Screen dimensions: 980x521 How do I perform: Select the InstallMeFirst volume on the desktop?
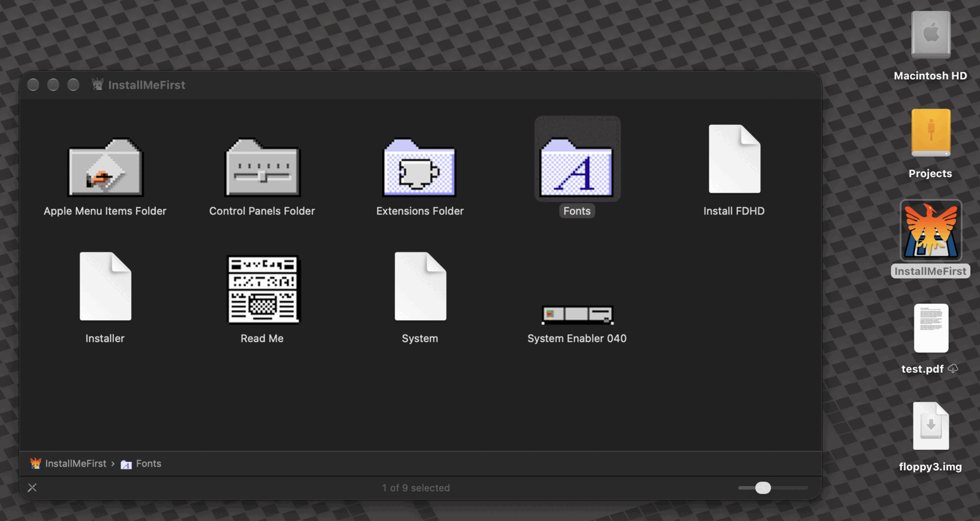coord(931,231)
